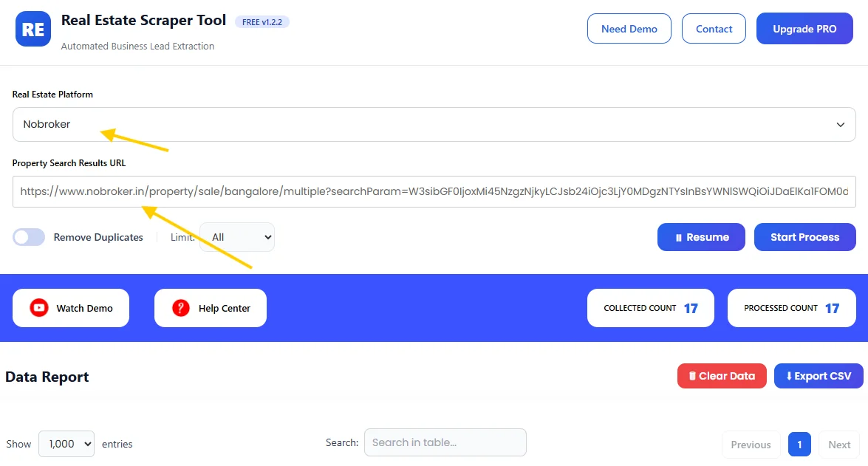Open the Show entries dropdown
The height and width of the screenshot is (466, 868).
pos(66,444)
